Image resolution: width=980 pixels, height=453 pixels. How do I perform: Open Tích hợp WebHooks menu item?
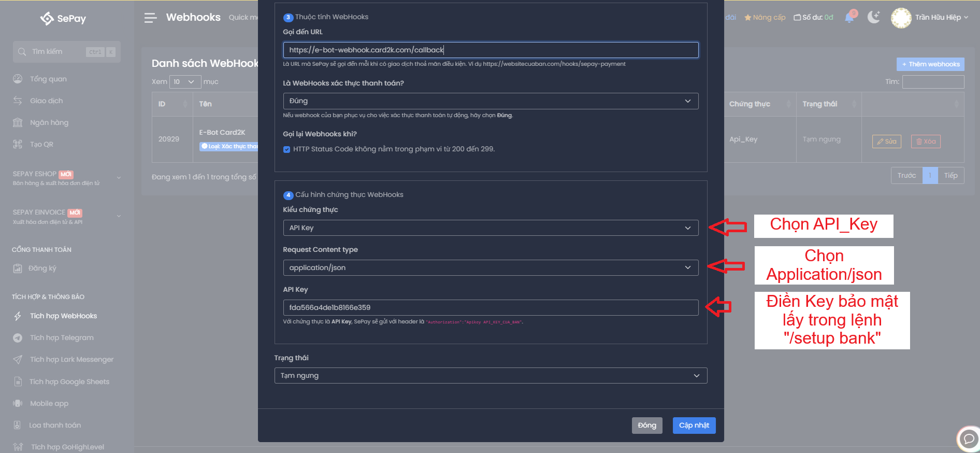pyautogui.click(x=63, y=316)
